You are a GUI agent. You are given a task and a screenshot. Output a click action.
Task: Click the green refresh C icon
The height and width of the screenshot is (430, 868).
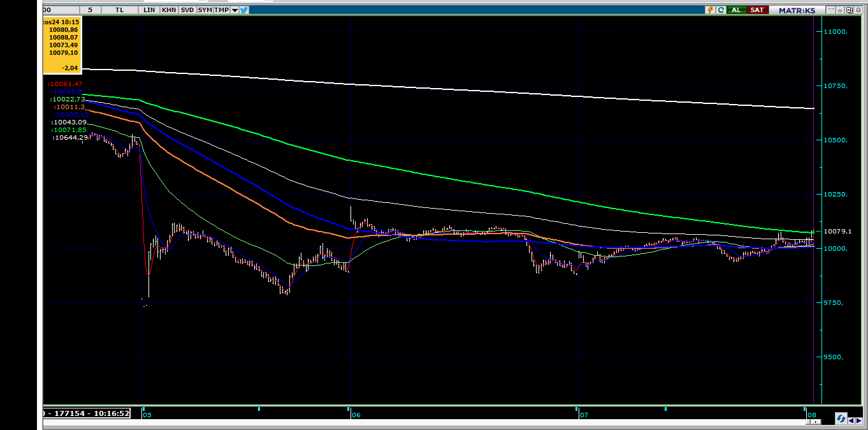[721, 10]
